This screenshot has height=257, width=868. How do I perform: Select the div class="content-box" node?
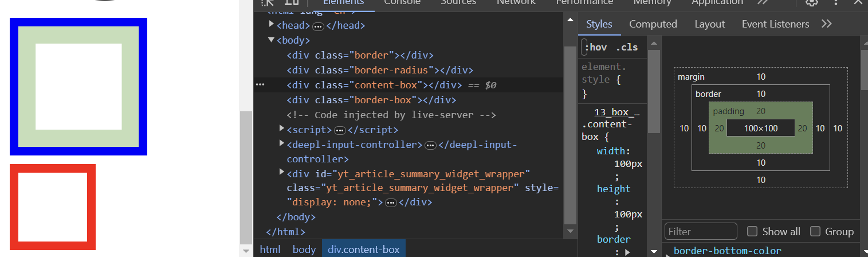(374, 85)
